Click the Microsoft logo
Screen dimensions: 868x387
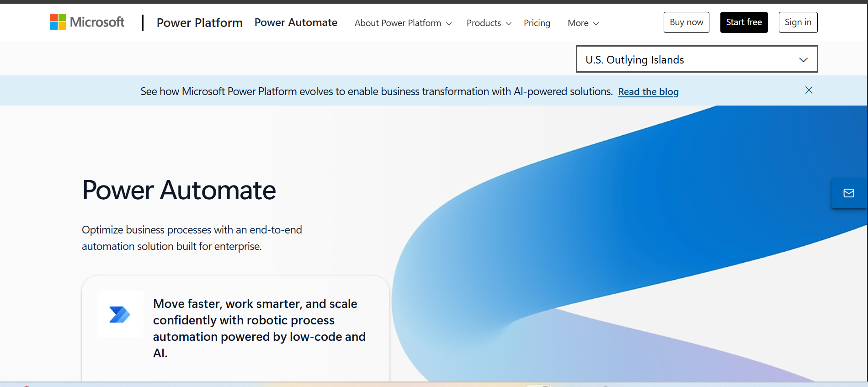point(87,22)
